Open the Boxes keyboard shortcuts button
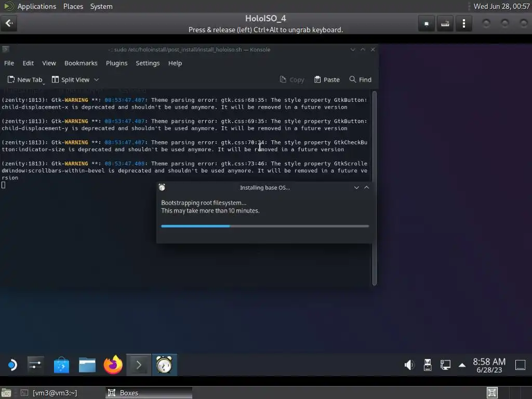532x399 pixels. (x=445, y=23)
